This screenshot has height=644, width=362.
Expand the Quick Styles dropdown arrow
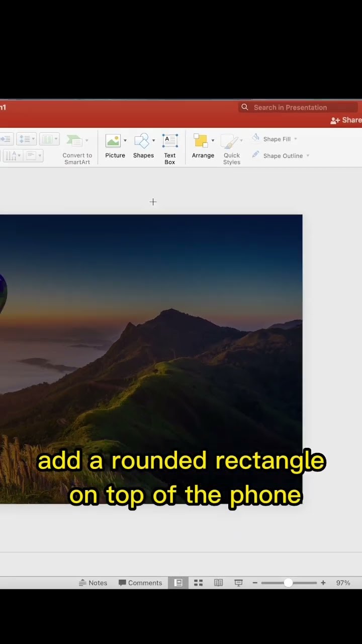click(x=241, y=140)
